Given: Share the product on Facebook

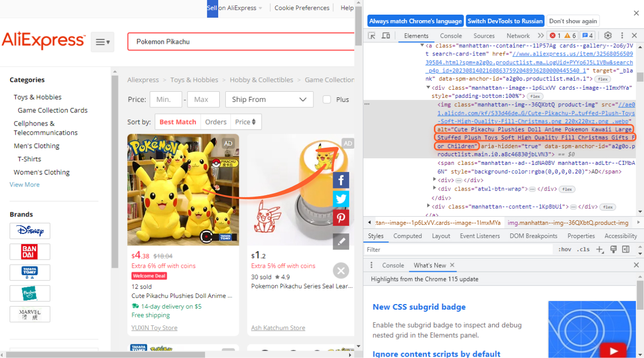Looking at the screenshot, I should 341,180.
